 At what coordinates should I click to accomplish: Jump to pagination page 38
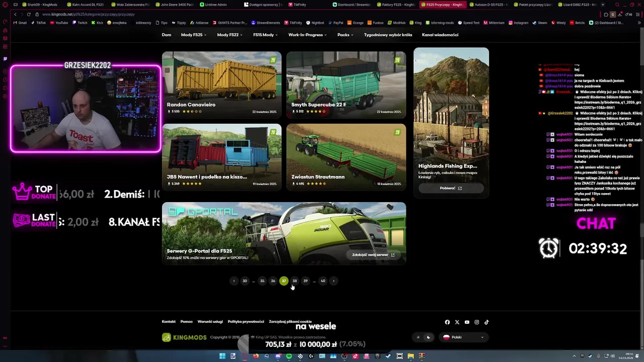point(295,281)
